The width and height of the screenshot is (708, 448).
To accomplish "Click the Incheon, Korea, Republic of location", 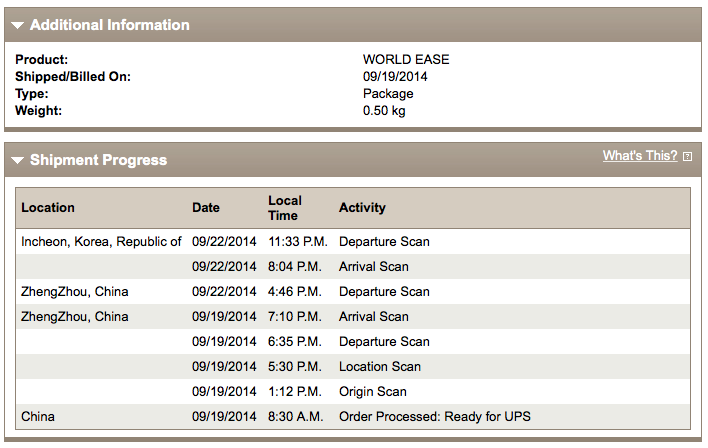I will click(101, 242).
